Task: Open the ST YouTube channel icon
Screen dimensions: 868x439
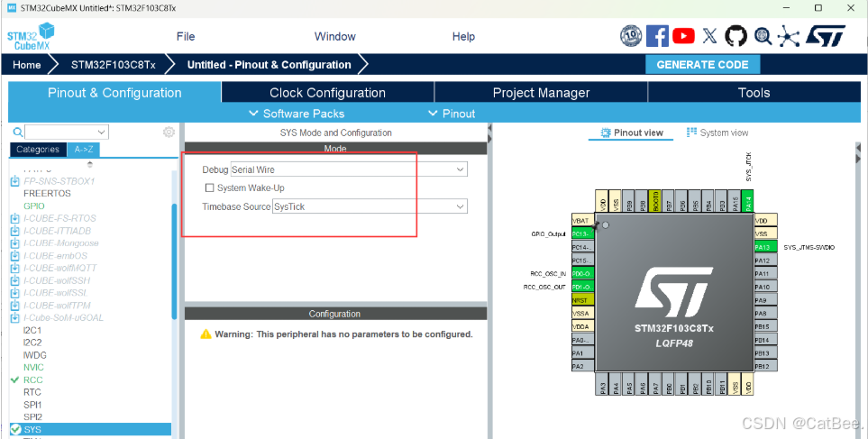Action: pos(683,36)
